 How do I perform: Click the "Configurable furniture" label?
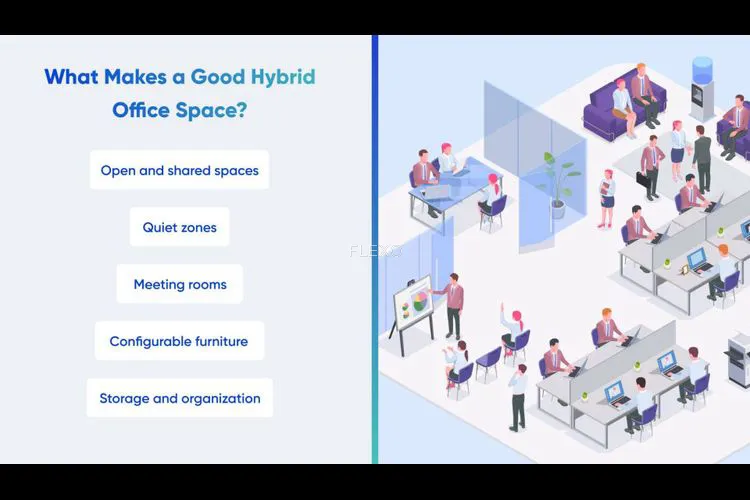point(179,341)
